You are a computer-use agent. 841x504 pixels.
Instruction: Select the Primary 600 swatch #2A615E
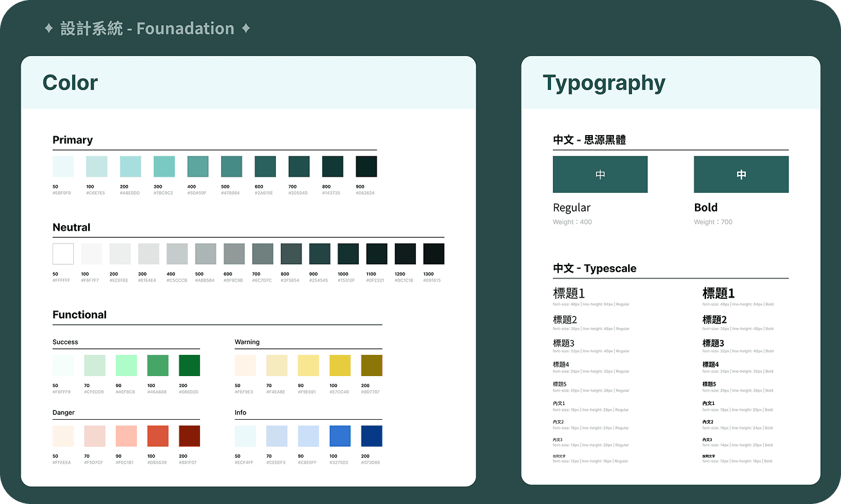coord(266,166)
